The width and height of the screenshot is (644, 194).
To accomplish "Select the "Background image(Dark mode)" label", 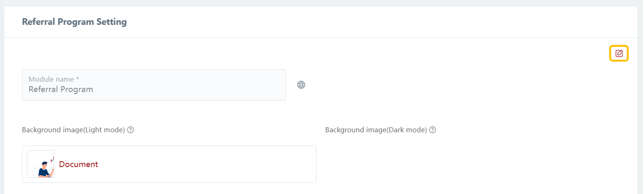I will [x=376, y=130].
